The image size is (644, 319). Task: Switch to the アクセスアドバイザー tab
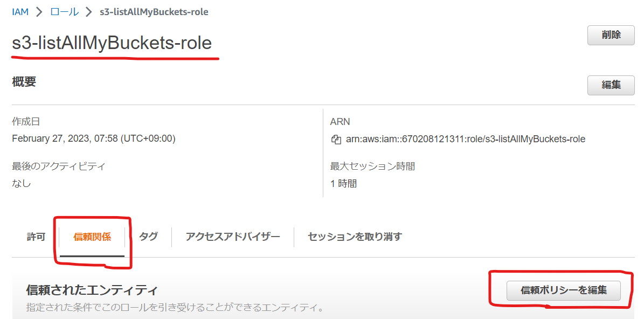233,237
